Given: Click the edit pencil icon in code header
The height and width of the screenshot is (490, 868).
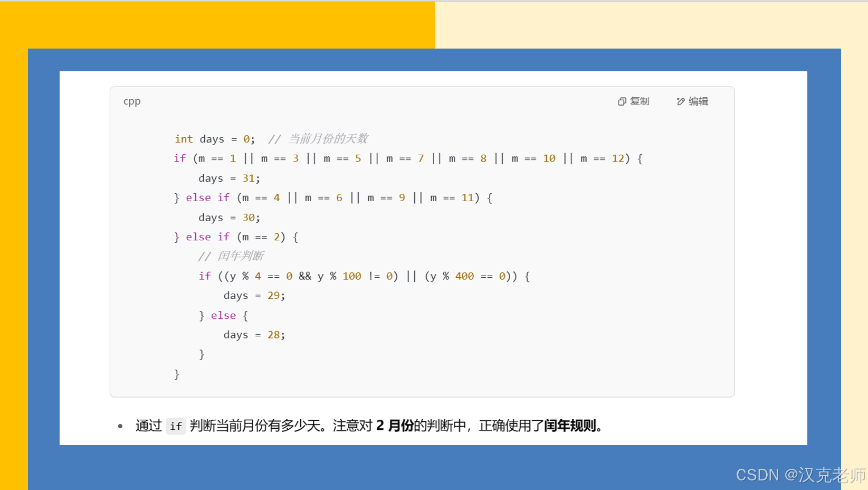Looking at the screenshot, I should pyautogui.click(x=681, y=101).
